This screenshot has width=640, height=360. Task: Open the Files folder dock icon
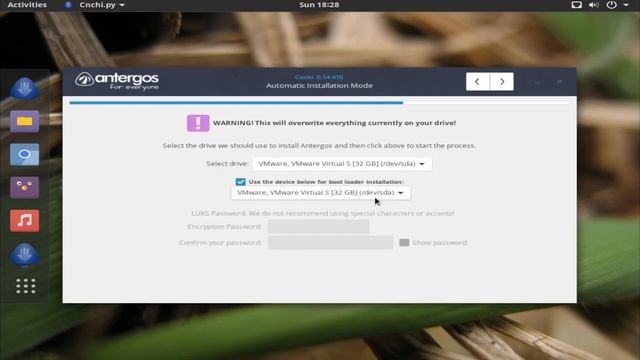(x=24, y=121)
